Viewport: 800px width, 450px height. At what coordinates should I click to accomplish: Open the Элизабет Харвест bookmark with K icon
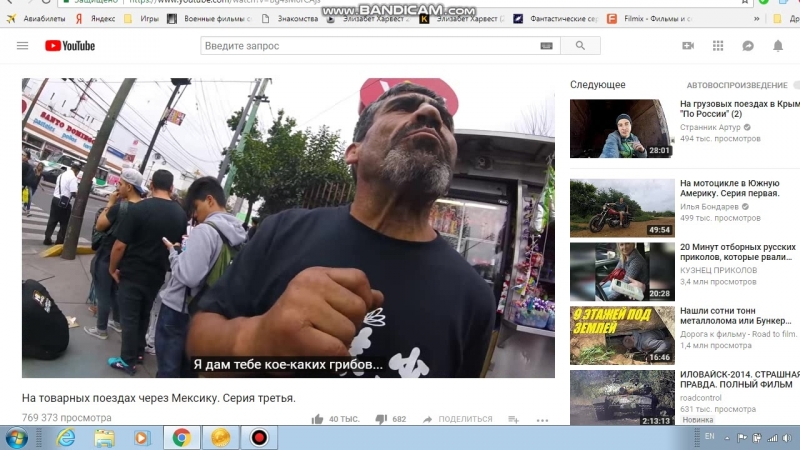461,19
